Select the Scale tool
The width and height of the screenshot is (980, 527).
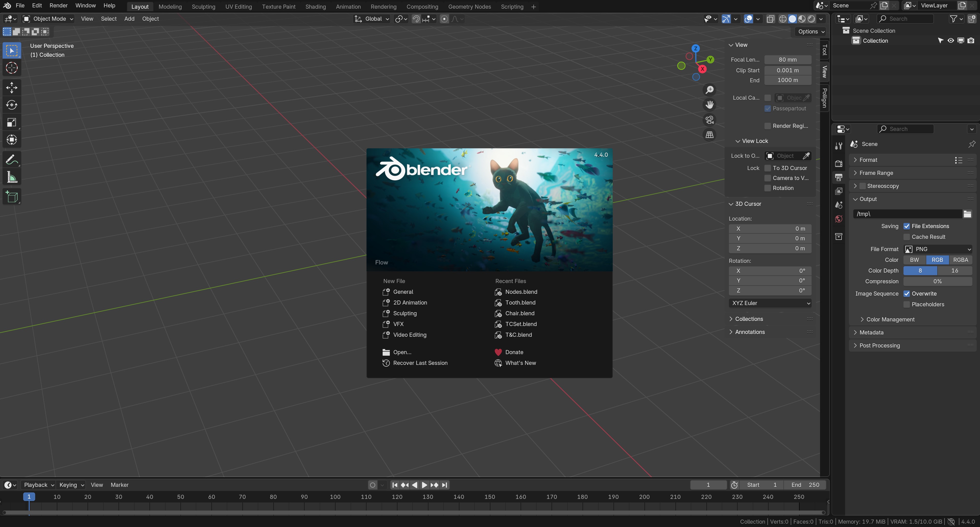12,122
